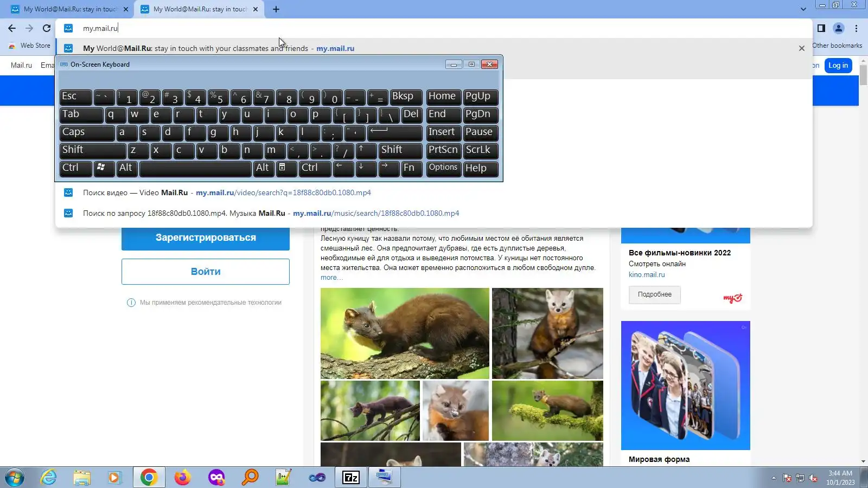Toggle right Shift on the On-Screen Keyboard
868x488 pixels.
click(x=400, y=151)
